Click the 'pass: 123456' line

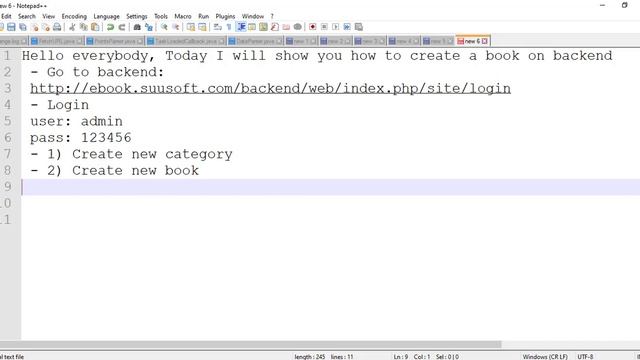[80, 138]
